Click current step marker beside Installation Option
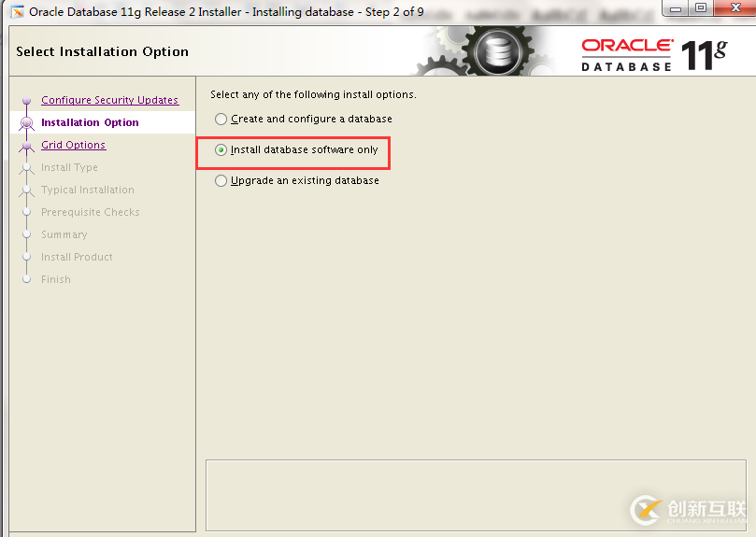The height and width of the screenshot is (537, 756). tap(26, 123)
